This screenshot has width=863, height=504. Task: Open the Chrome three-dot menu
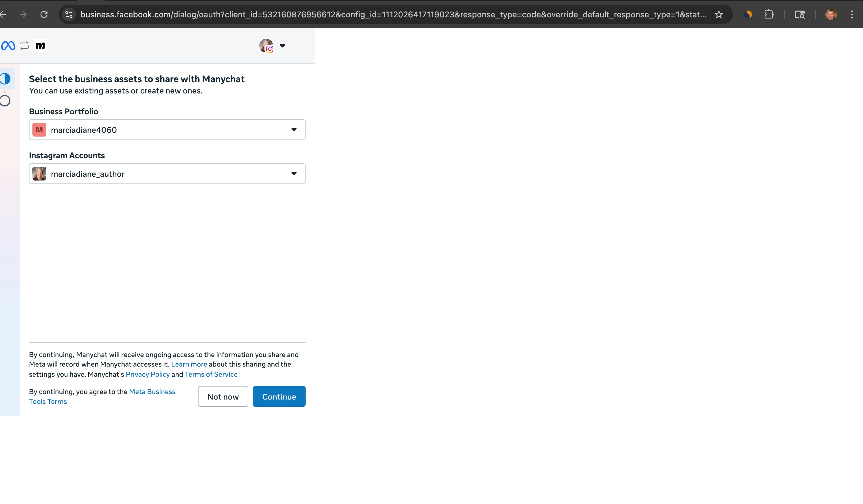click(x=852, y=14)
